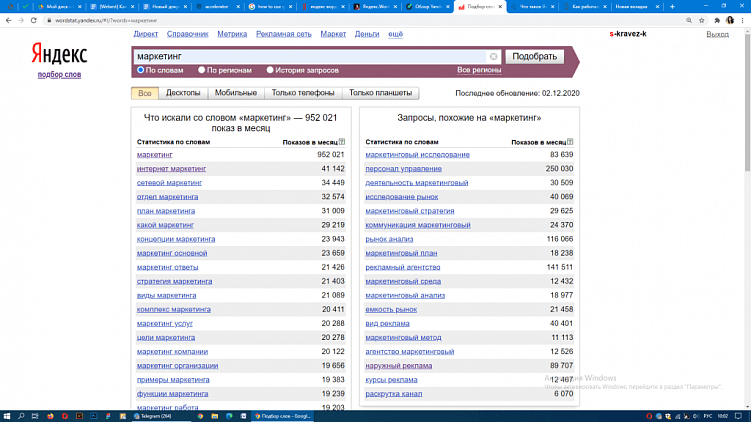Reload the page with the refresh icon
This screenshot has width=751, height=422.
coord(34,20)
